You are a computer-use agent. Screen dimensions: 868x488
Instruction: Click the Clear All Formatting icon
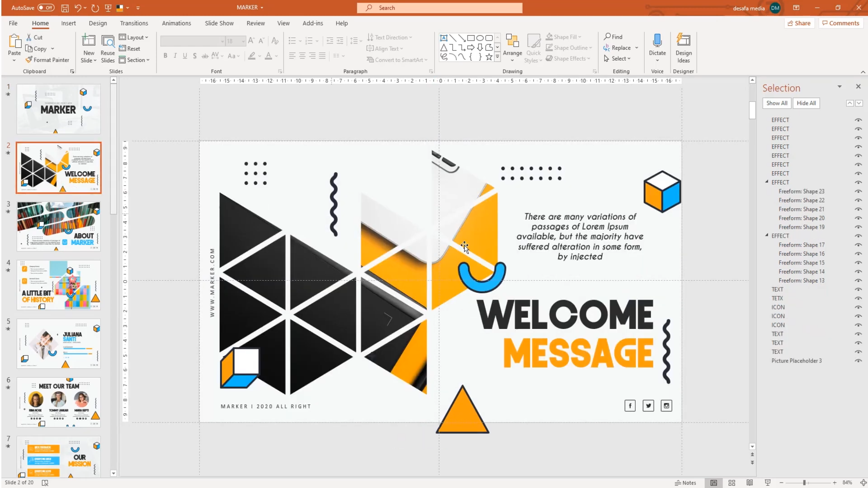pyautogui.click(x=275, y=41)
